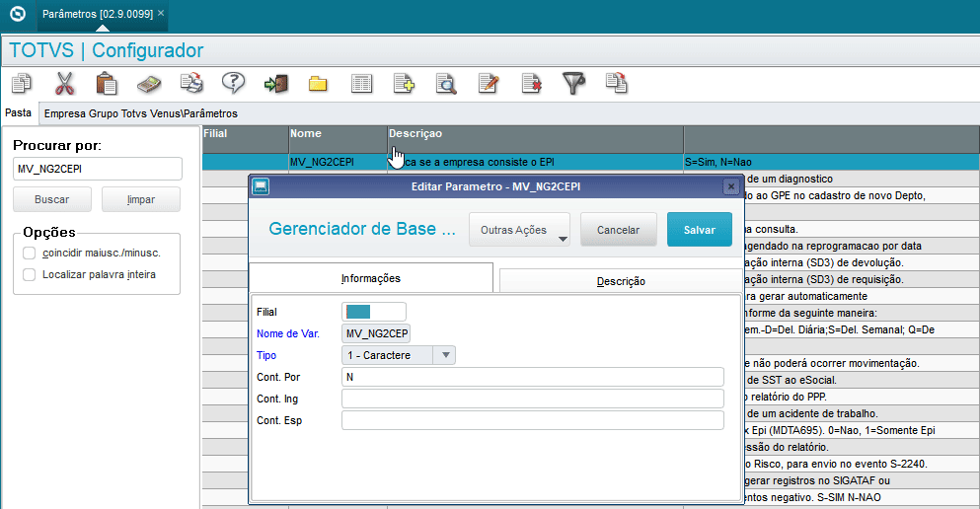Click the 'gerar registros no SIGATAF ou' row
The image size is (980, 509).
[x=817, y=481]
